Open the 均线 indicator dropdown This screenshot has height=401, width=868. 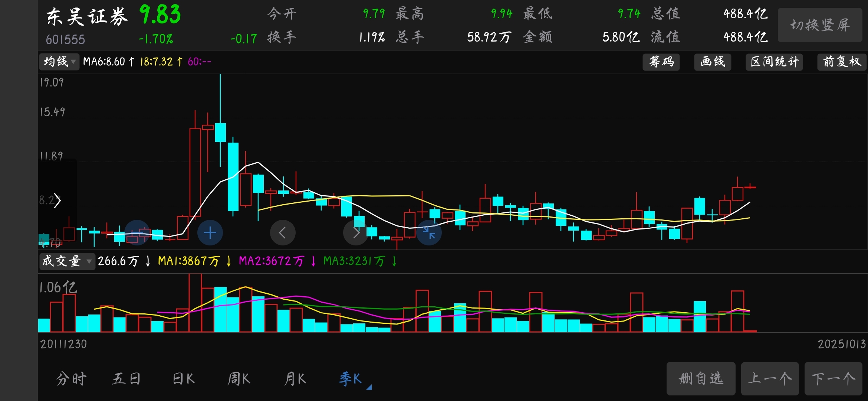(59, 62)
